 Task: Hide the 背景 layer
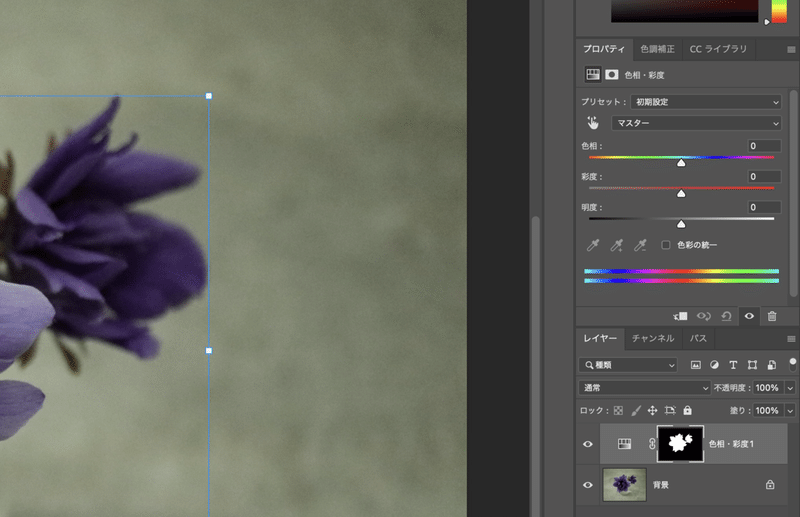tap(588, 485)
